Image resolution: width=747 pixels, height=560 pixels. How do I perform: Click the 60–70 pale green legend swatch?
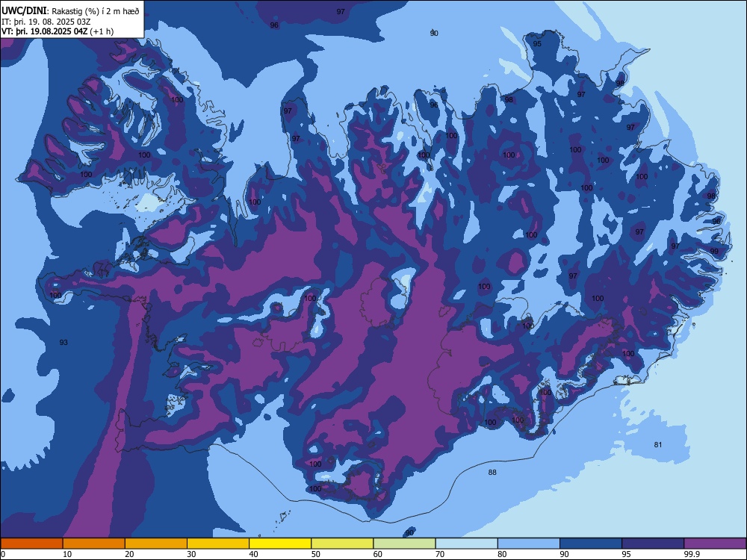pos(404,544)
